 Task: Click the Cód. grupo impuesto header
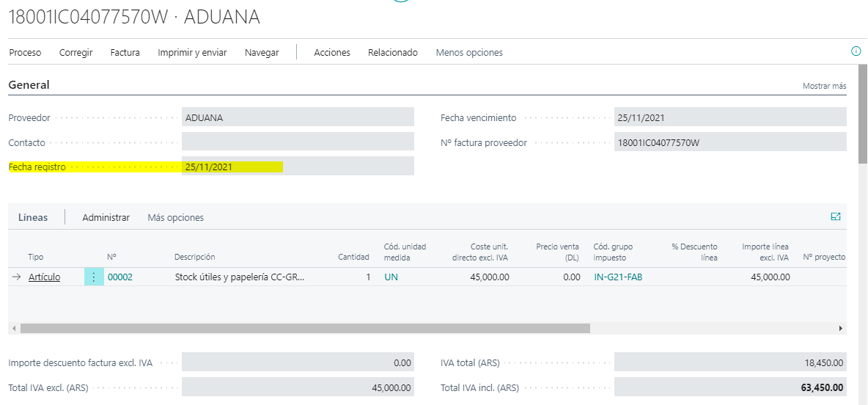pos(611,252)
